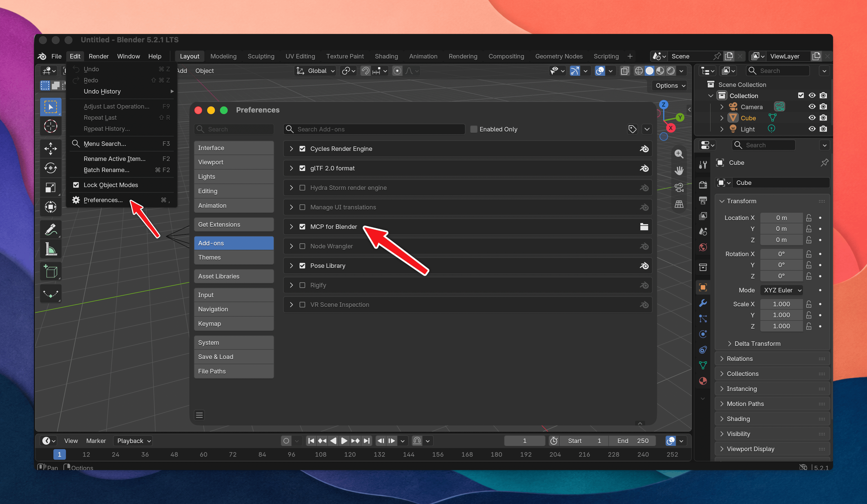Open the Physics properties tab icon
Screen dimensions: 867x504
tap(703, 334)
